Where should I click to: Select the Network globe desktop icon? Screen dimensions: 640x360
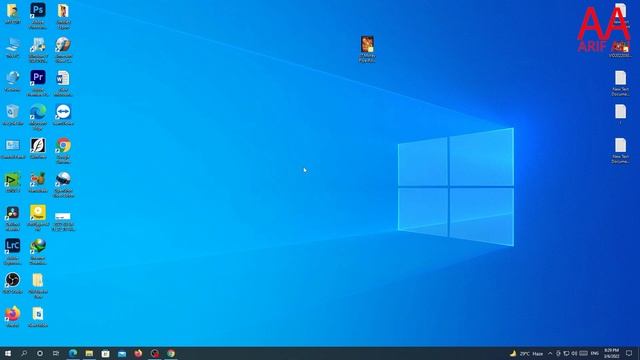point(13,81)
